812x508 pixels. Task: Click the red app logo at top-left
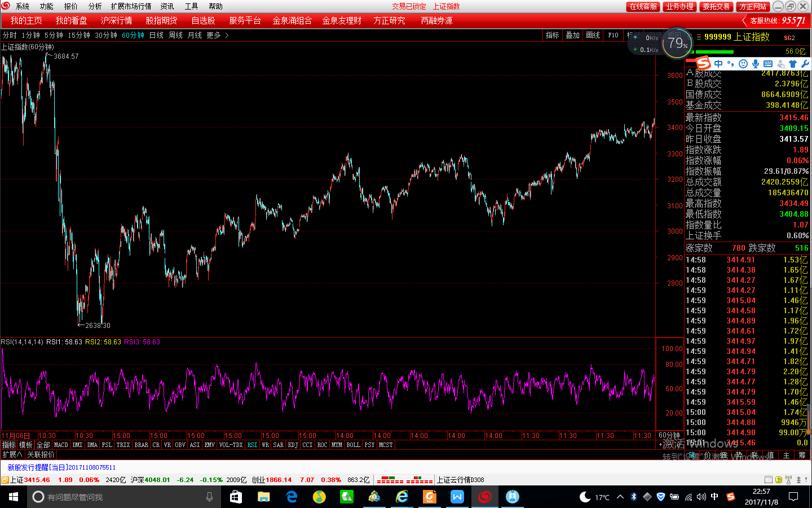(6, 6)
